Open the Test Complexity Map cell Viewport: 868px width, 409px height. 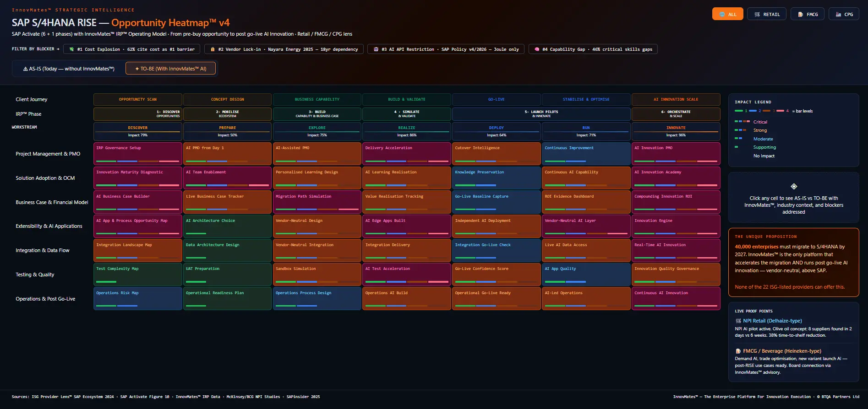click(x=137, y=274)
